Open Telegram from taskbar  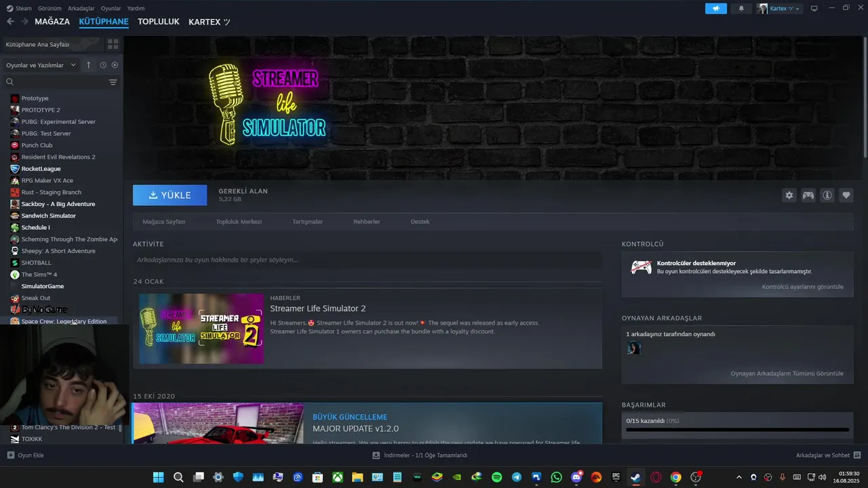tap(516, 477)
